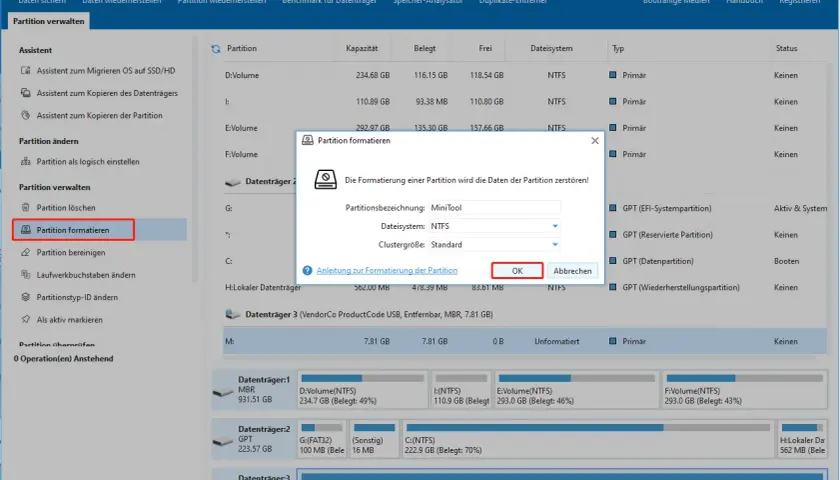This screenshot has height=480, width=840.
Task: Open the Anleitung zur Formatierung der Partition link
Action: pos(387,271)
